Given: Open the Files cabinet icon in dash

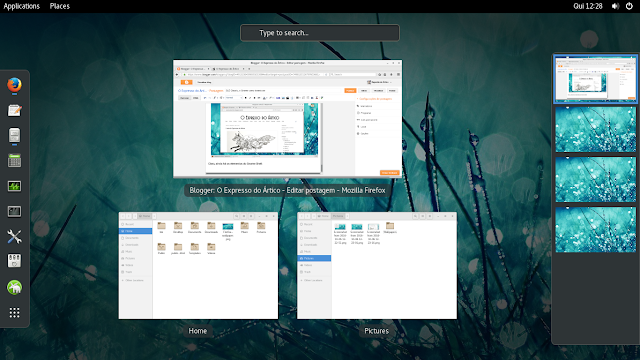Looking at the screenshot, I should pyautogui.click(x=14, y=136).
